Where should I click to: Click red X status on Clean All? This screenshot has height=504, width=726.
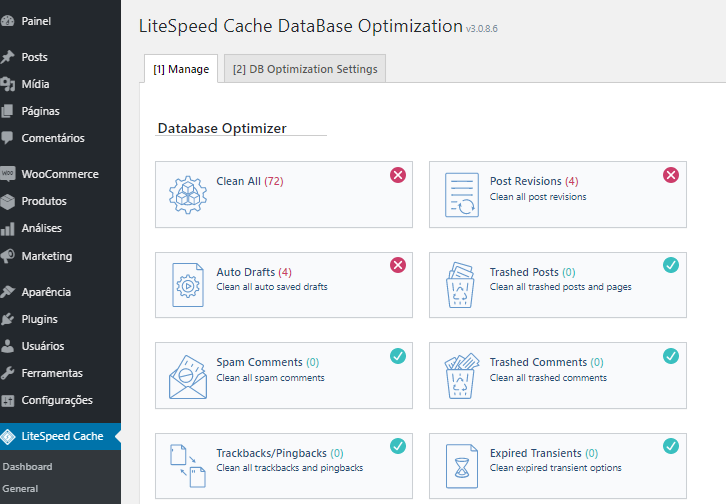click(x=397, y=175)
